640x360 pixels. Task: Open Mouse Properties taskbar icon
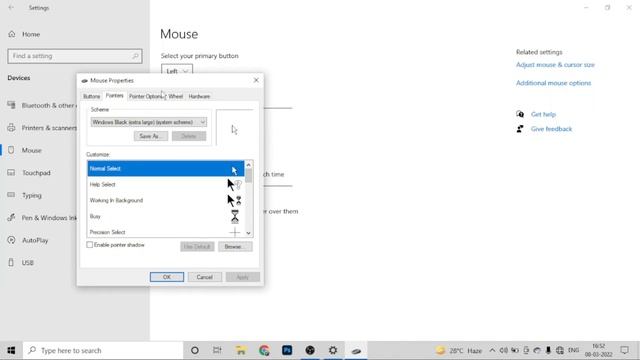[x=356, y=350]
